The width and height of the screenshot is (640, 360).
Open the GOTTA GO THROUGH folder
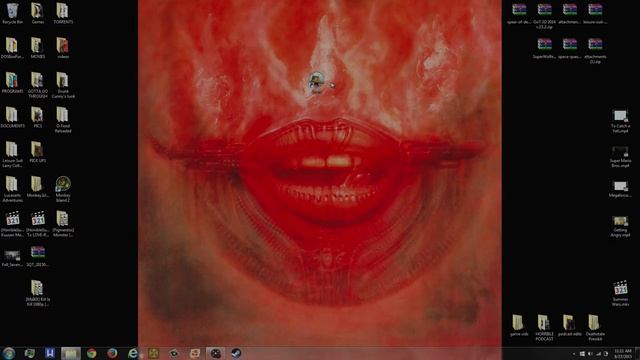tap(38, 85)
